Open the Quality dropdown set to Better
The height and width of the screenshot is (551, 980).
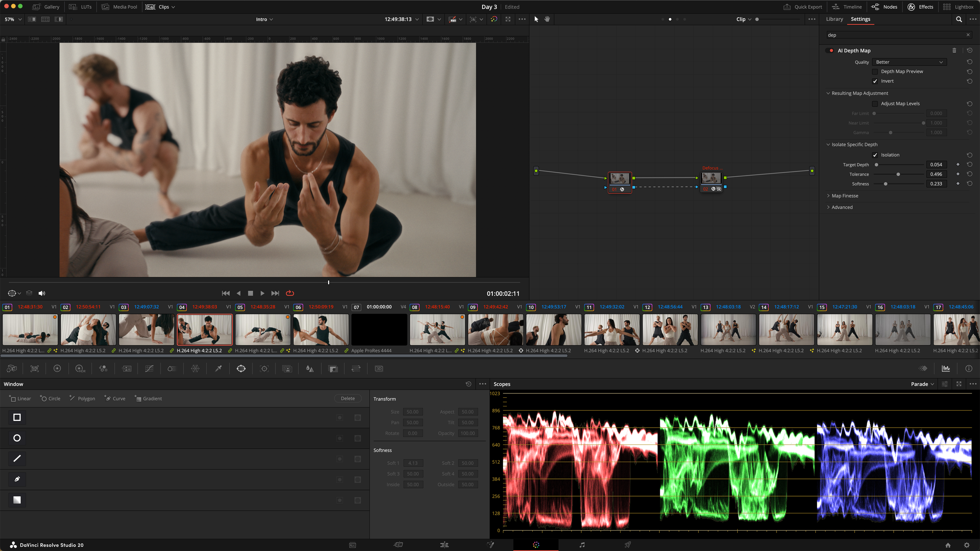909,62
